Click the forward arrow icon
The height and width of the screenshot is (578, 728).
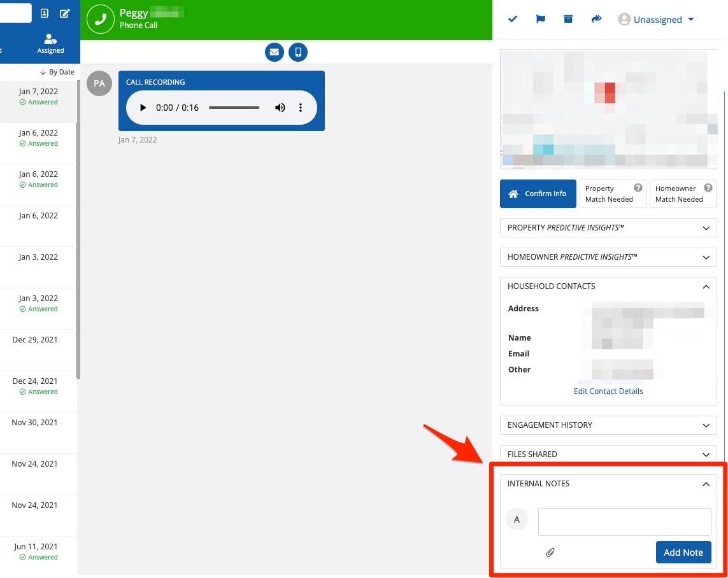click(x=596, y=19)
